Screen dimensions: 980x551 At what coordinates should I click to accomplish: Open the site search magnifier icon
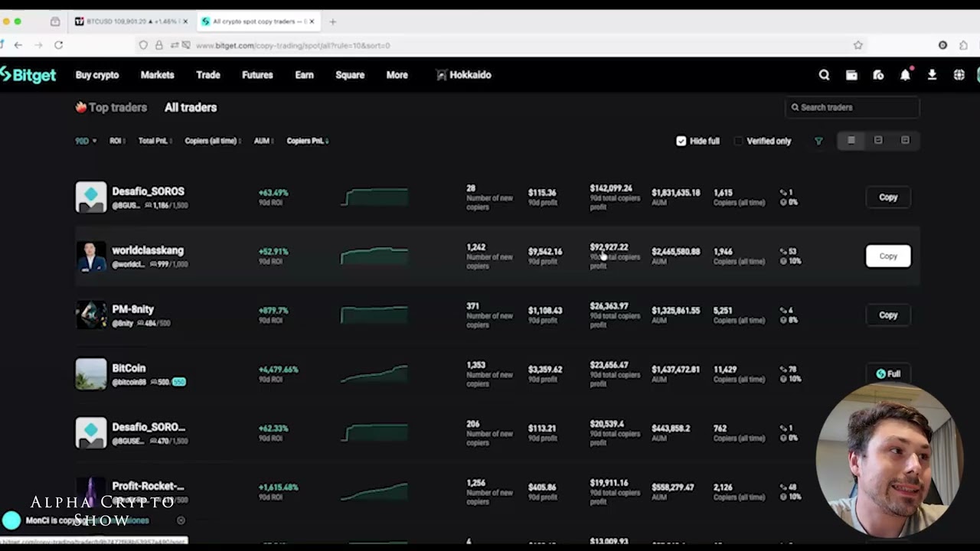(824, 75)
